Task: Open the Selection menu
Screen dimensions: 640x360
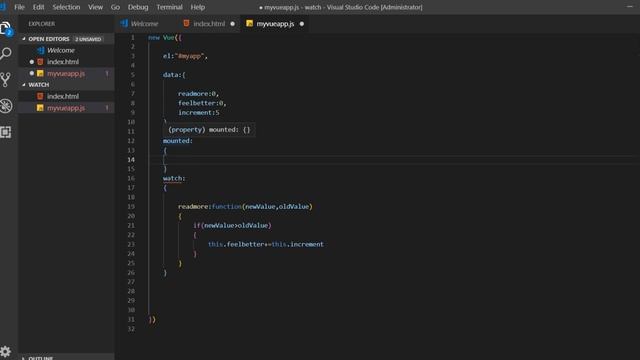Action: pos(66,7)
